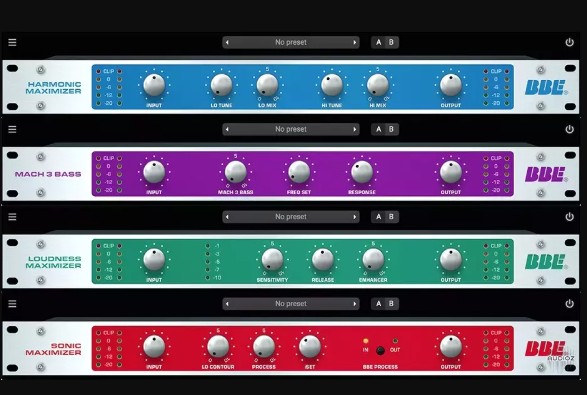Open the Mach 3 Bass preset list

point(291,129)
